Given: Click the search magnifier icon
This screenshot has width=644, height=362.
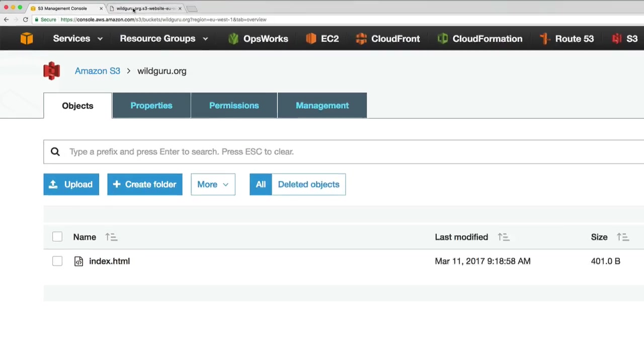Looking at the screenshot, I should (55, 152).
